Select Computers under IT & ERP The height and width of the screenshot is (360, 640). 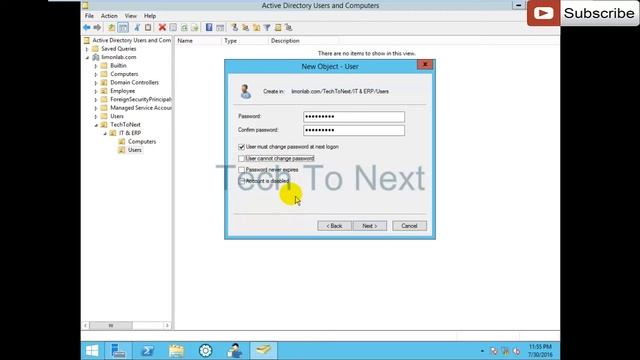coord(142,142)
